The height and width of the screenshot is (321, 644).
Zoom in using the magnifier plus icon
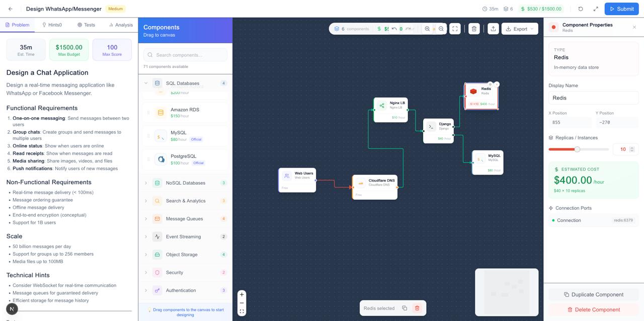427,29
